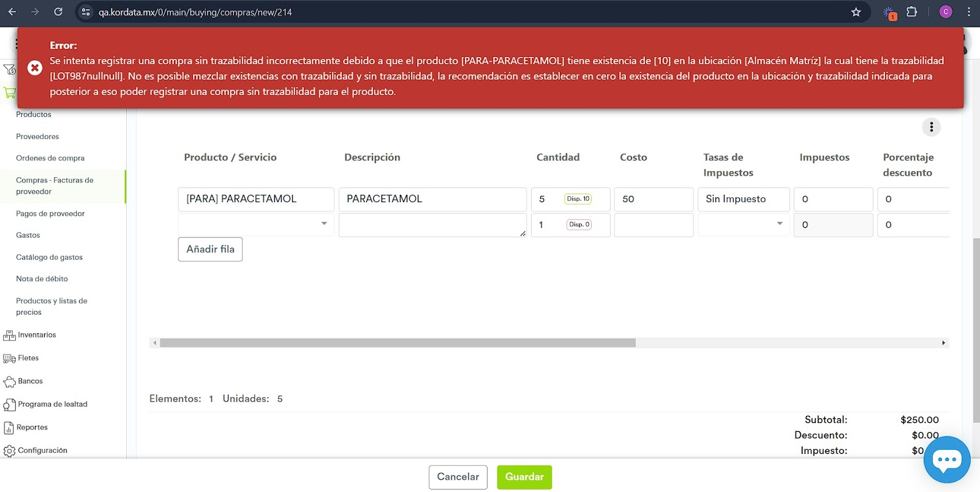
Task: Dismiss the red error alert icon
Action: [35, 68]
